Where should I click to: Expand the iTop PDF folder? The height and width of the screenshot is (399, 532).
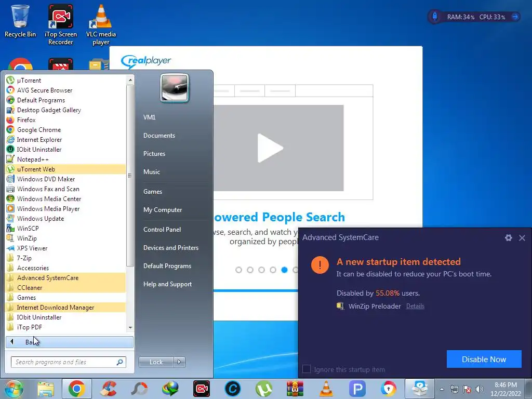65,327
